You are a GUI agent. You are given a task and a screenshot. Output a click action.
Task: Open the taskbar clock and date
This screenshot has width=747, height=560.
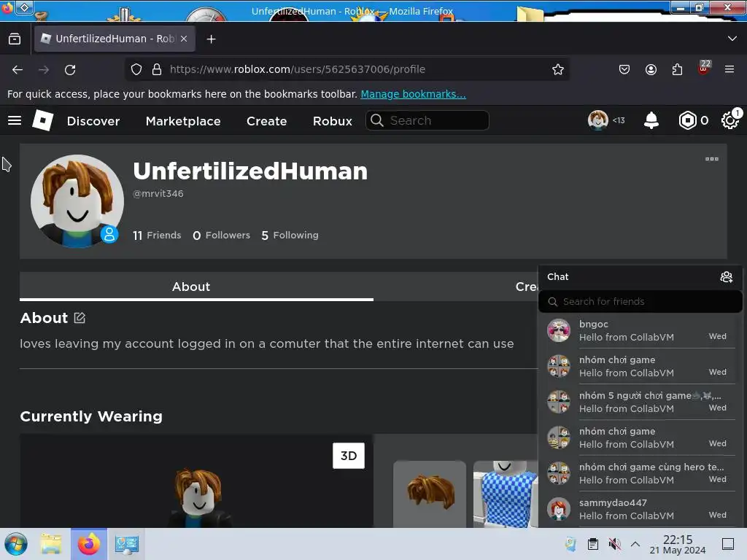pyautogui.click(x=678, y=544)
